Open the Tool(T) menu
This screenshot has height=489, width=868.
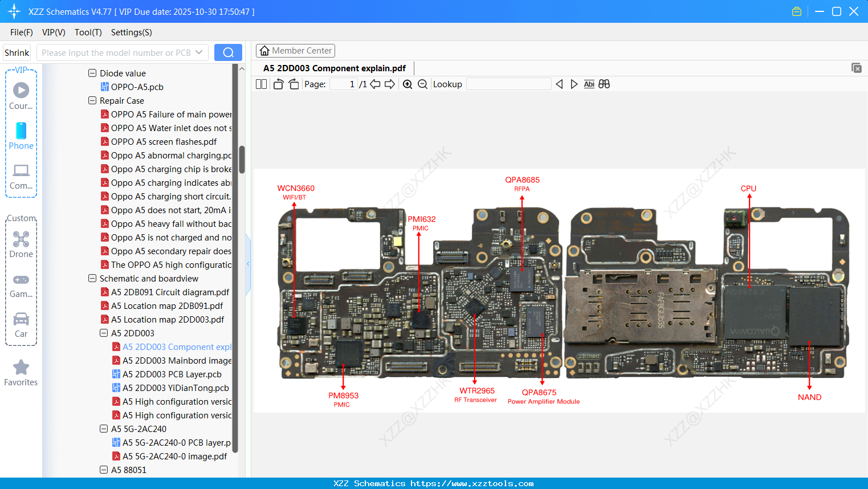pyautogui.click(x=88, y=32)
